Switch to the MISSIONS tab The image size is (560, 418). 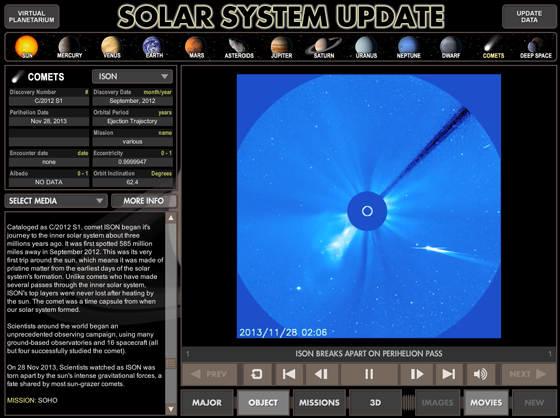pos(319,403)
